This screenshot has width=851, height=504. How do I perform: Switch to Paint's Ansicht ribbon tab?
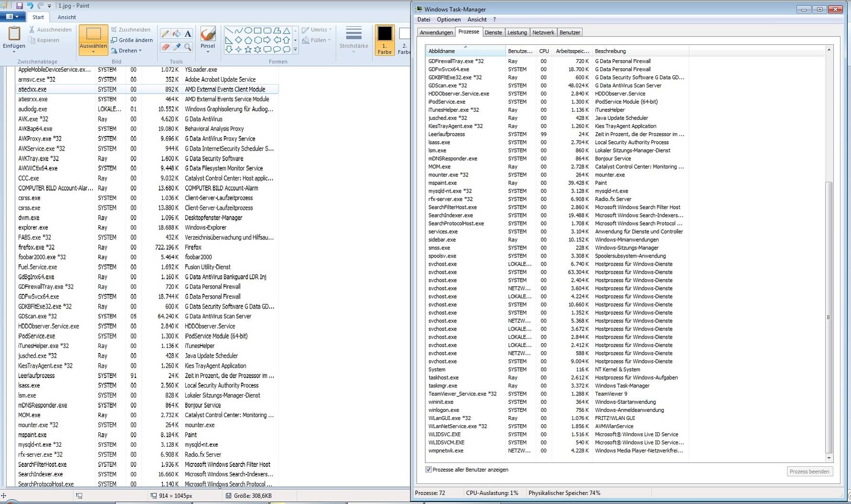67,17
